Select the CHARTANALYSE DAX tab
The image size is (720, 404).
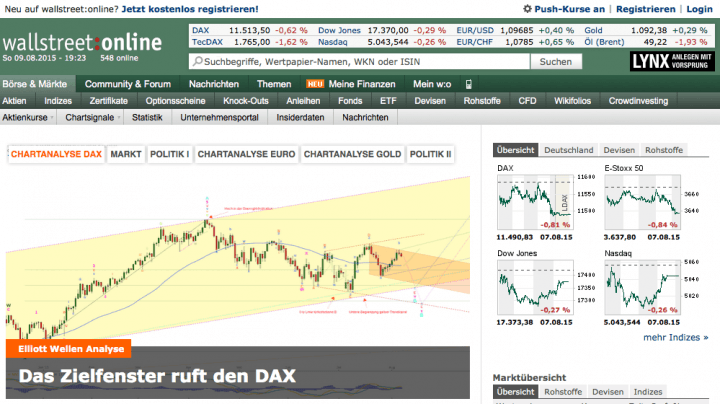pyautogui.click(x=56, y=154)
